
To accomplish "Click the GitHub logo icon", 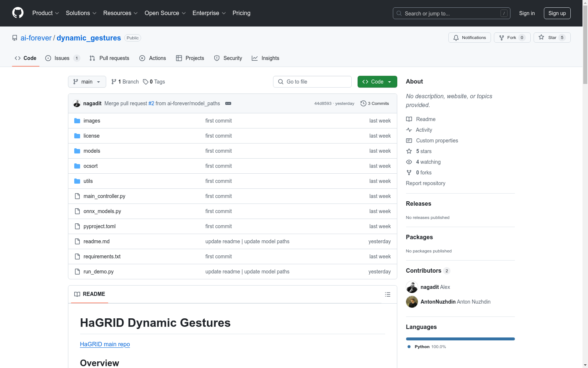I will click(x=18, y=13).
